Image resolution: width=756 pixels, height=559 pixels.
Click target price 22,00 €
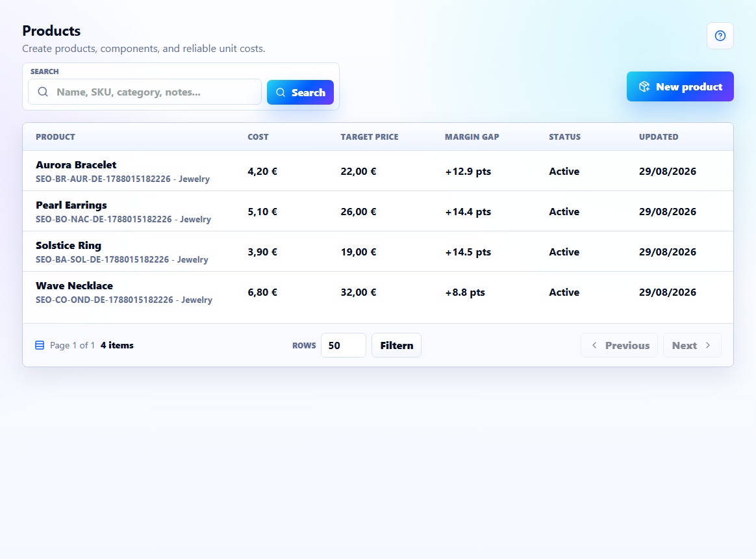pyautogui.click(x=359, y=172)
